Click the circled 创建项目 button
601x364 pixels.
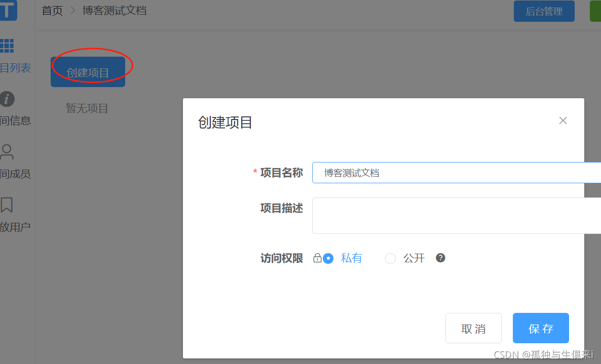coord(88,71)
